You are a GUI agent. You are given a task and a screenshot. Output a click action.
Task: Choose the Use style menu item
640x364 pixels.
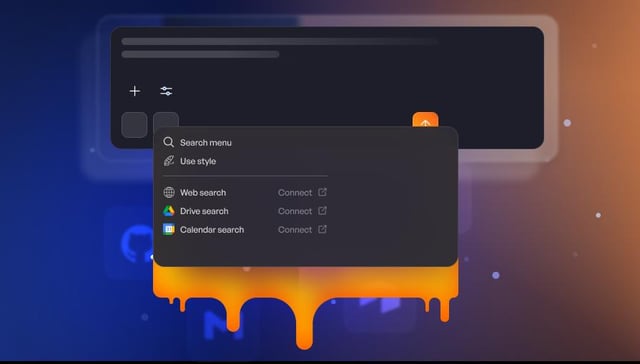(x=198, y=161)
